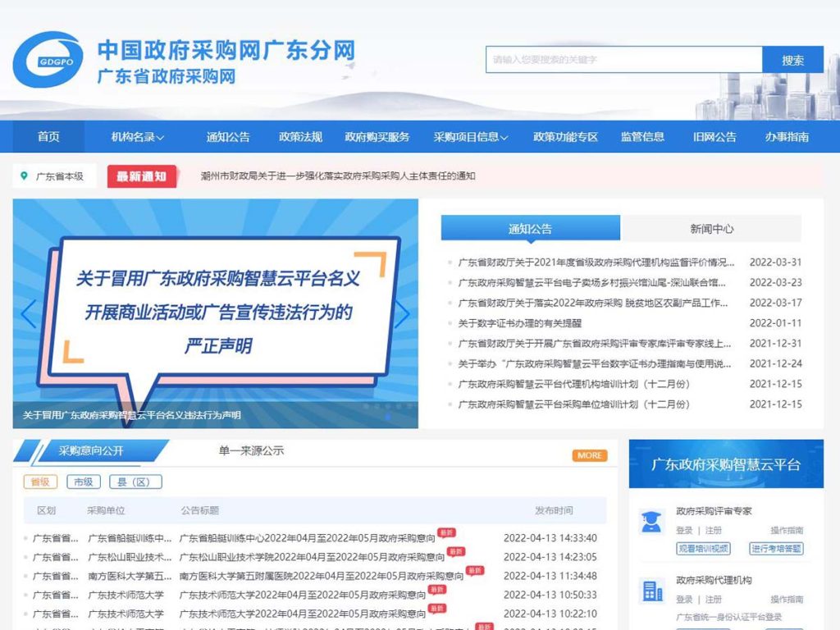Click the 观看培训视频 button

[x=703, y=549]
